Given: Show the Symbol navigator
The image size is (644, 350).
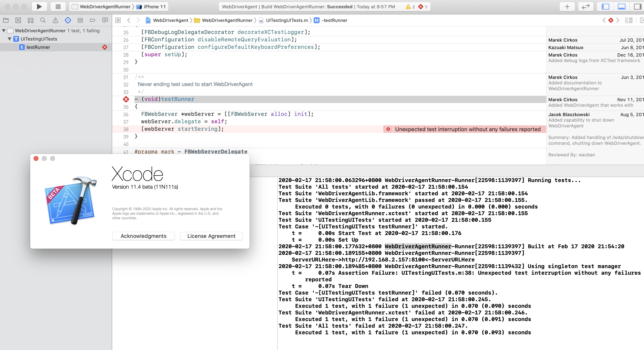Looking at the screenshot, I should tap(30, 20).
